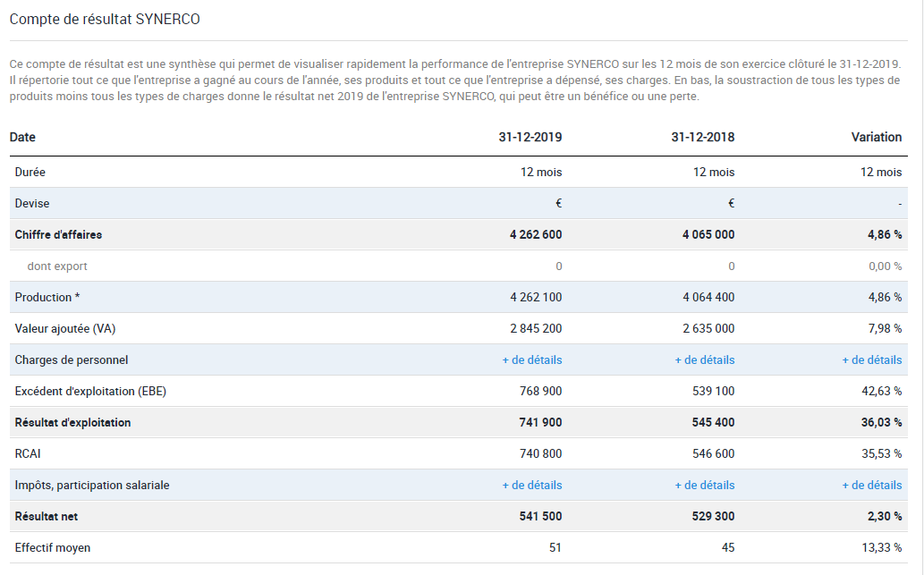Select the 'Impôts, participation salariale' label
Image resolution: width=924 pixels, height=575 pixels.
(92, 486)
